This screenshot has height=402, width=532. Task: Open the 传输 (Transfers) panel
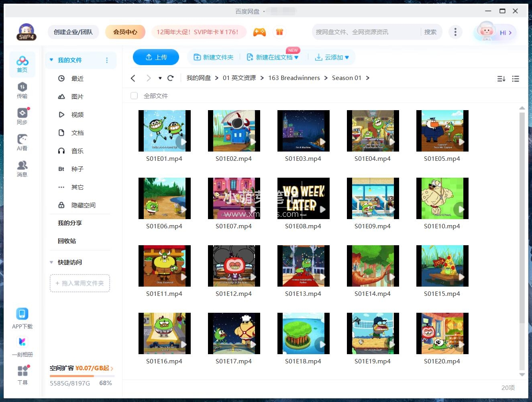coord(22,89)
